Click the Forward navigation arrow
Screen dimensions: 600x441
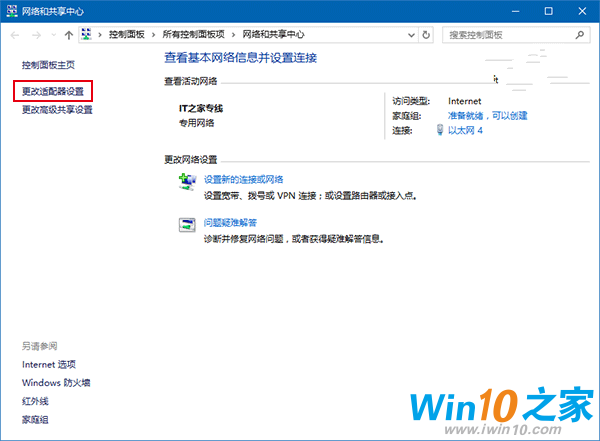pos(36,35)
